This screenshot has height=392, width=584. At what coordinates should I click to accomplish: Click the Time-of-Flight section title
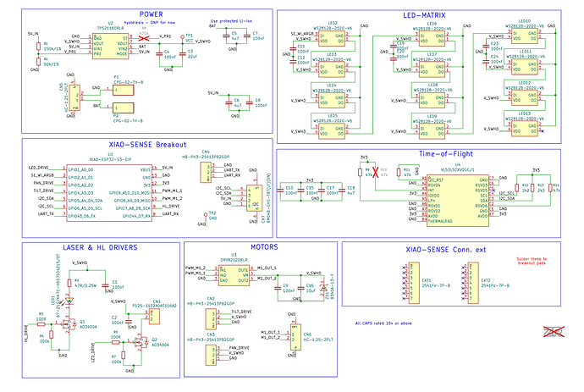coord(445,153)
